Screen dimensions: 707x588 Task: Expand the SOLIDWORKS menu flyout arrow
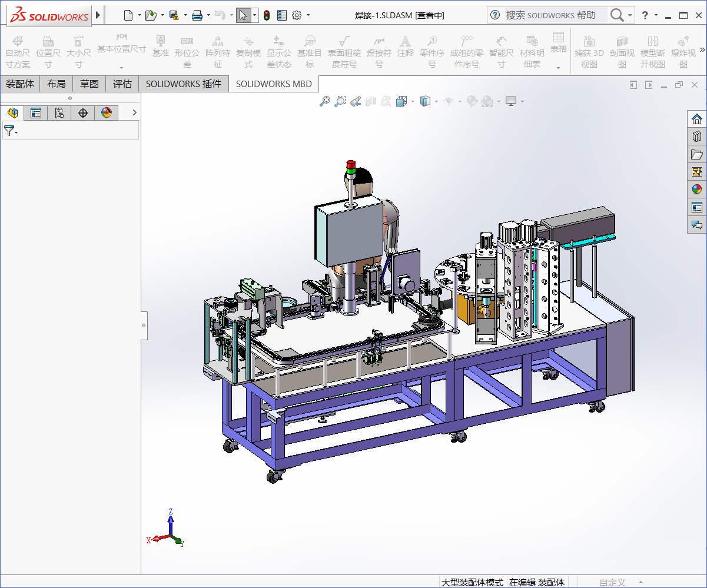pos(98,15)
